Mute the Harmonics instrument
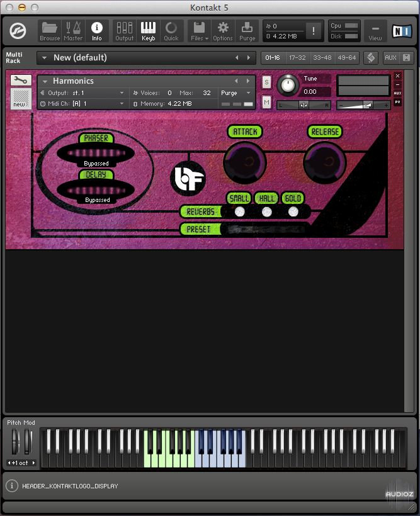Viewport: 420px width, 516px height. (266, 103)
